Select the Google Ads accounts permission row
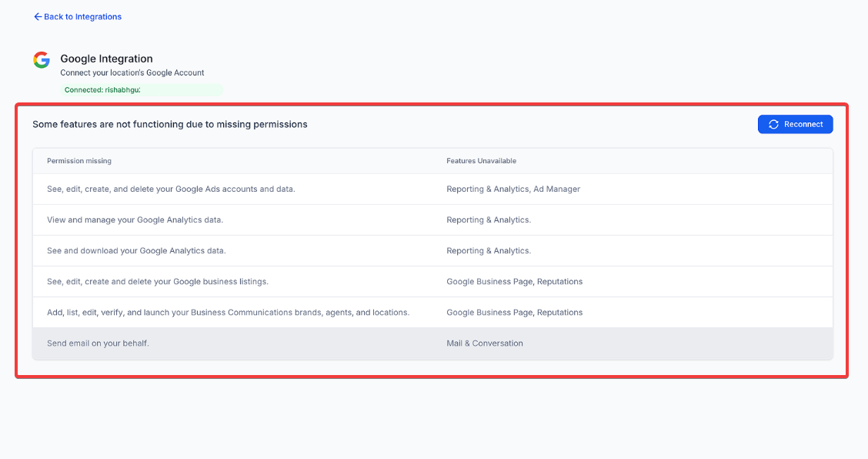This screenshot has width=868, height=459. [x=171, y=189]
